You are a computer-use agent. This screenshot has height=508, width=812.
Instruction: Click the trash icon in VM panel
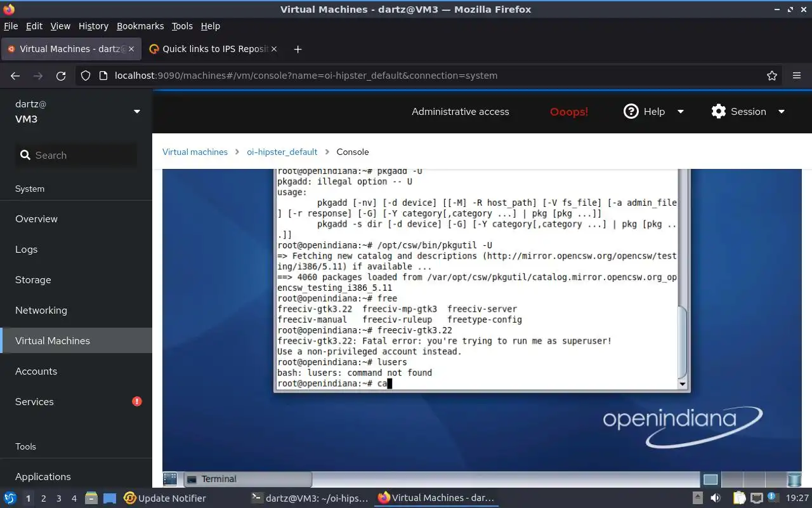pyautogui.click(x=794, y=479)
